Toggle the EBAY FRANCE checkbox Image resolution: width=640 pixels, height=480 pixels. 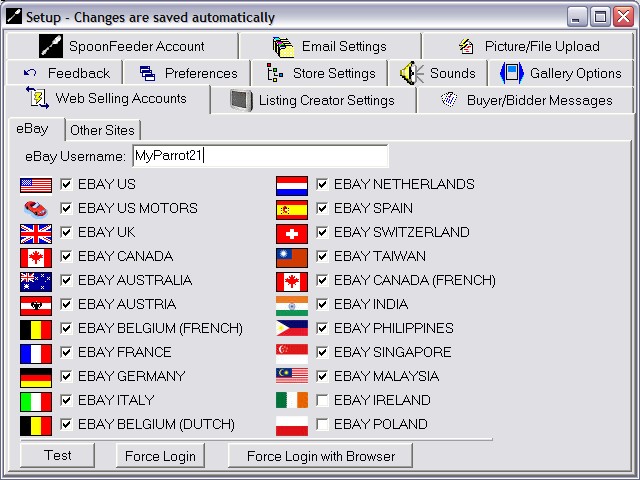[66, 352]
